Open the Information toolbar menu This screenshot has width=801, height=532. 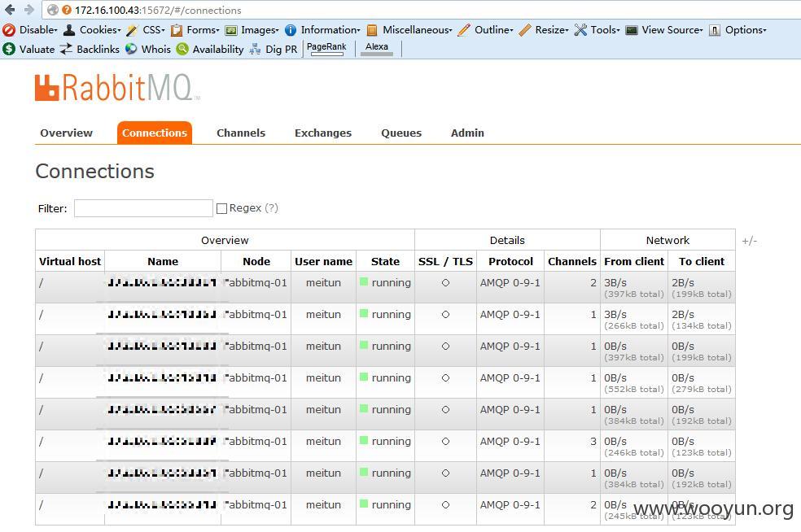pyautogui.click(x=330, y=30)
